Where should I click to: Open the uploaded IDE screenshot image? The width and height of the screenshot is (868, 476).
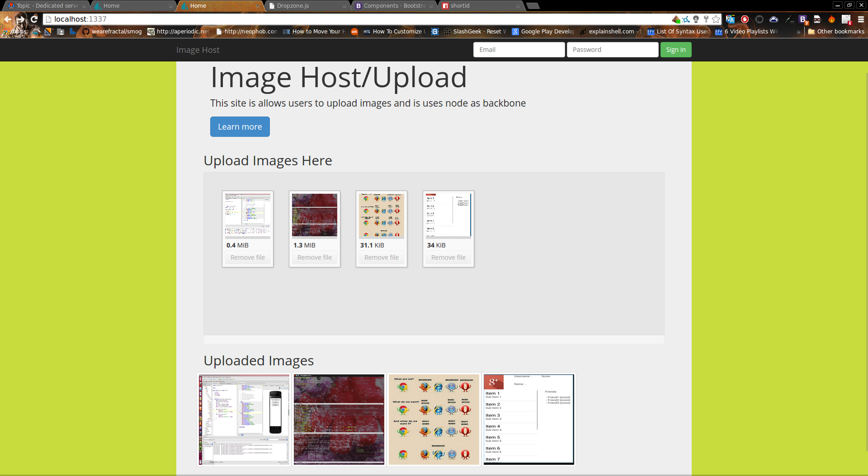[x=244, y=420]
